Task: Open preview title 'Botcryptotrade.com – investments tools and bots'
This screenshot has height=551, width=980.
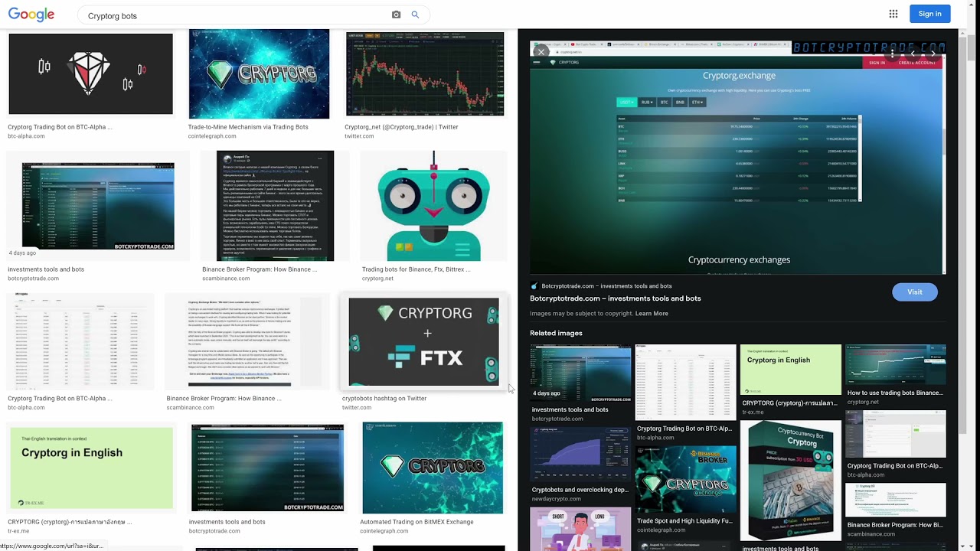Action: (x=616, y=298)
